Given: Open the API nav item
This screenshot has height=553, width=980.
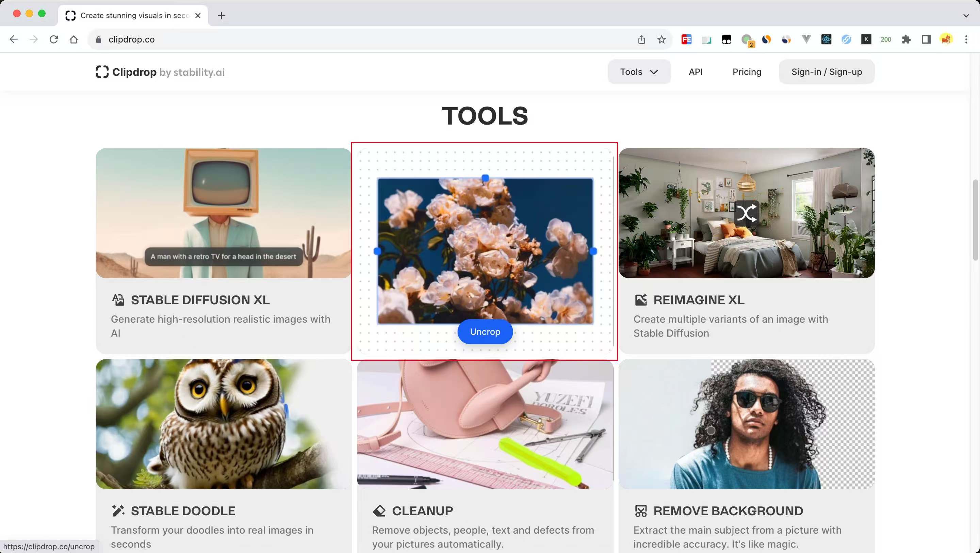Looking at the screenshot, I should pyautogui.click(x=696, y=71).
